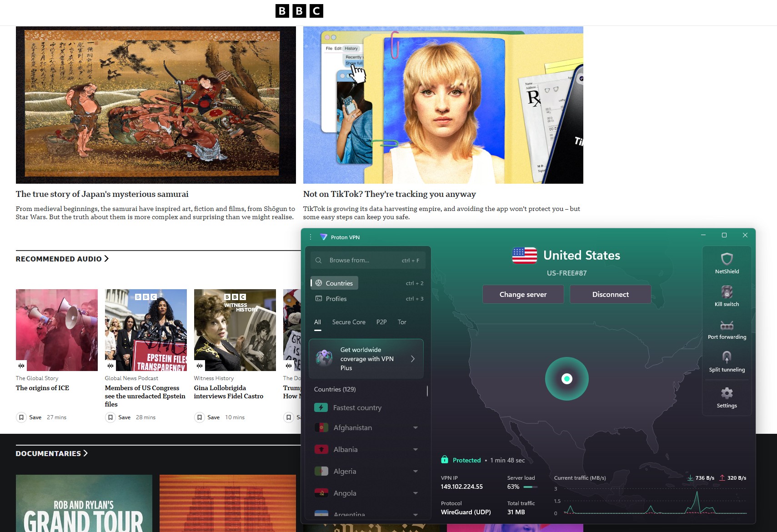Switch to the P2P tab
This screenshot has width=777, height=532.
coord(381,322)
